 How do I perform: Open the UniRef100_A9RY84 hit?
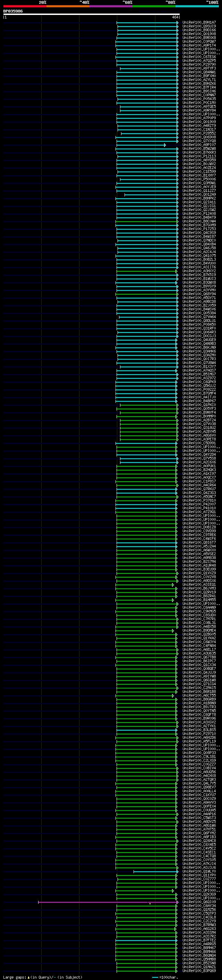click(x=199, y=110)
